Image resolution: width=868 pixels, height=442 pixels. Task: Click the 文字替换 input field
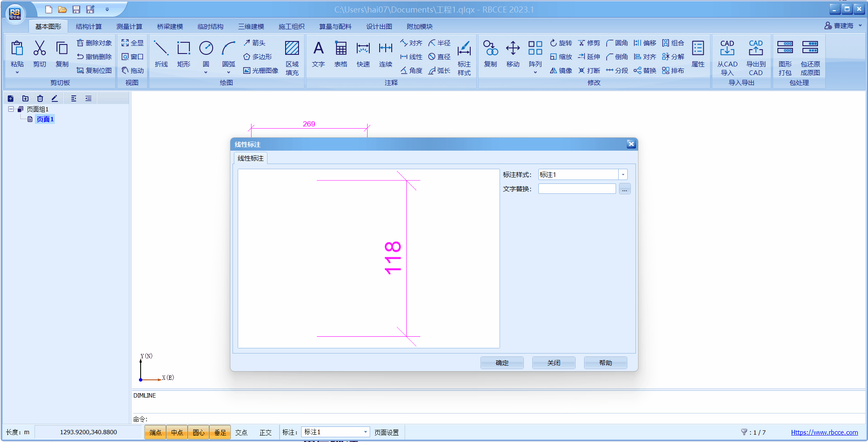pyautogui.click(x=577, y=189)
